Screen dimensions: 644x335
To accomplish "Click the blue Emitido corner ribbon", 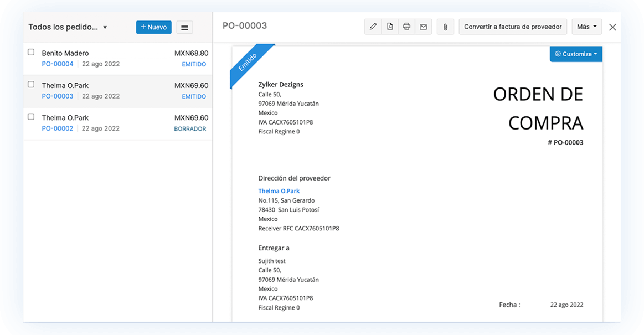I will 247,62.
